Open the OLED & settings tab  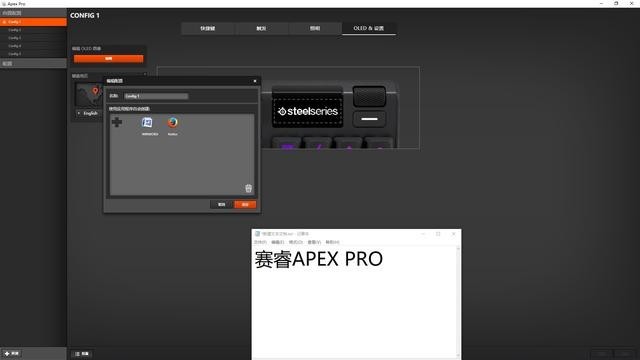(369, 28)
